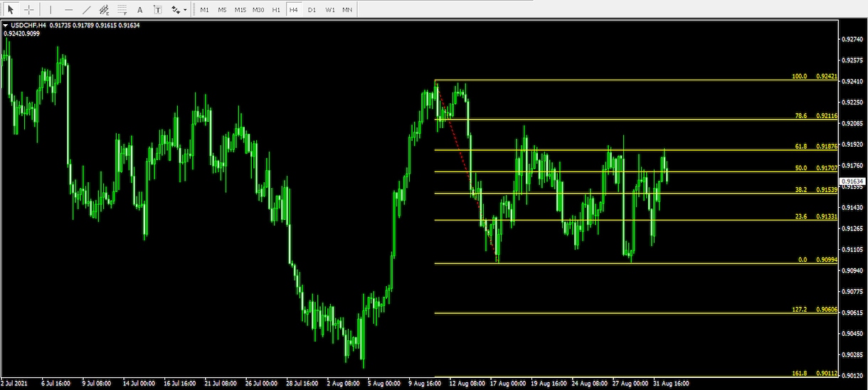The image size is (868, 390).
Task: Switch to W1 weekly timeframe
Action: click(x=330, y=10)
